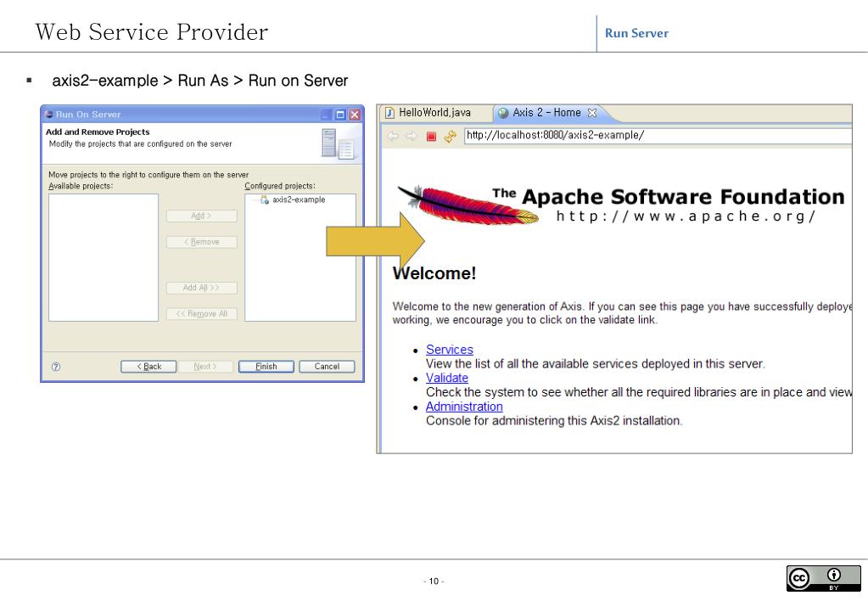This screenshot has height=601, width=868.
Task: Click the Apache feather logo
Action: pyautogui.click(x=468, y=205)
